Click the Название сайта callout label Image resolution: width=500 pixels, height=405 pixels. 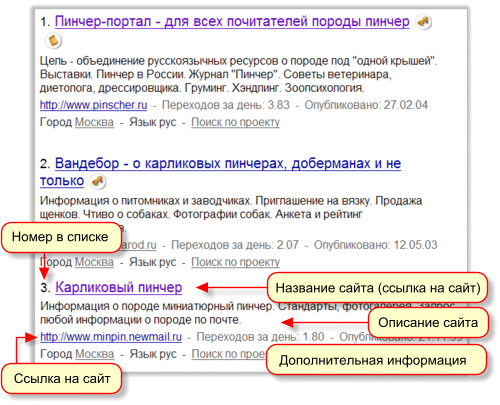coord(378,288)
